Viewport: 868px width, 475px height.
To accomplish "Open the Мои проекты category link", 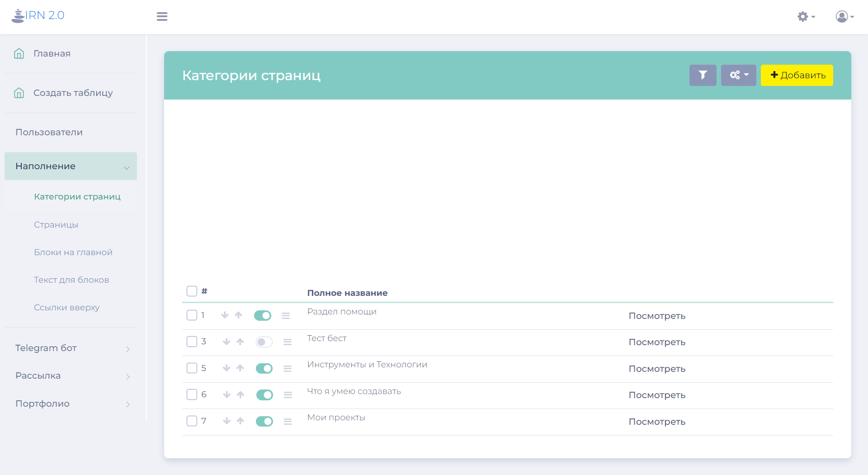I will coord(336,418).
